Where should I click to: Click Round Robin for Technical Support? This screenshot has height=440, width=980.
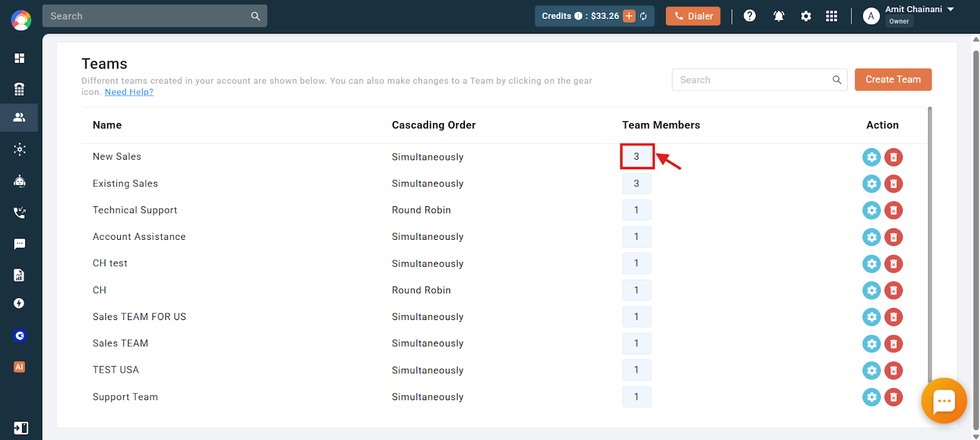click(421, 210)
